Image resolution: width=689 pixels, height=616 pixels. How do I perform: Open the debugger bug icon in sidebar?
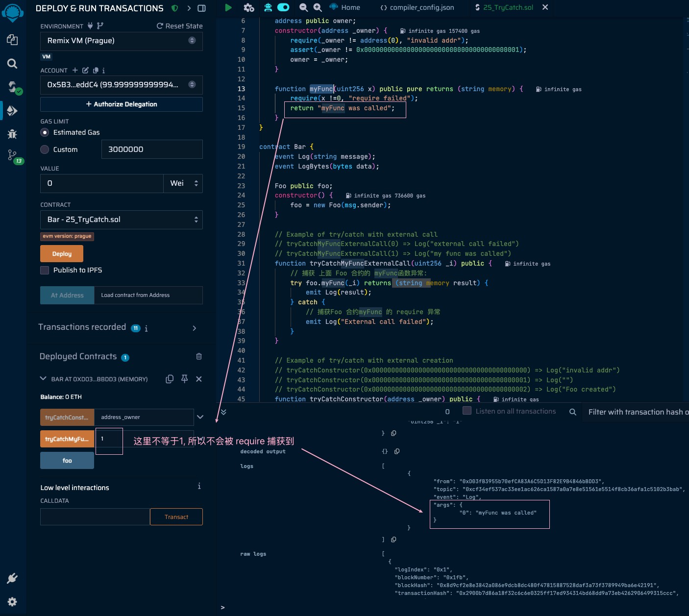click(x=12, y=134)
